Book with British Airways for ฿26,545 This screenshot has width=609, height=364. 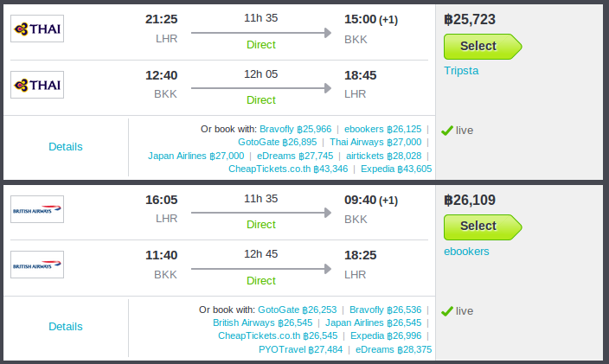263,322
